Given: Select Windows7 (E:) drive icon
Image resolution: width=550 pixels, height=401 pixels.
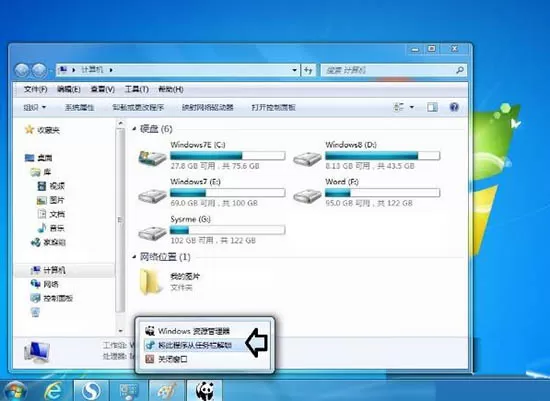Looking at the screenshot, I should click(x=152, y=195).
